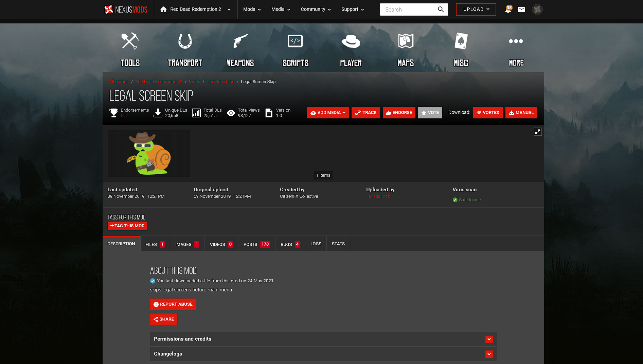This screenshot has height=364, width=643.
Task: Switch to the Images tab
Action: coord(187,244)
